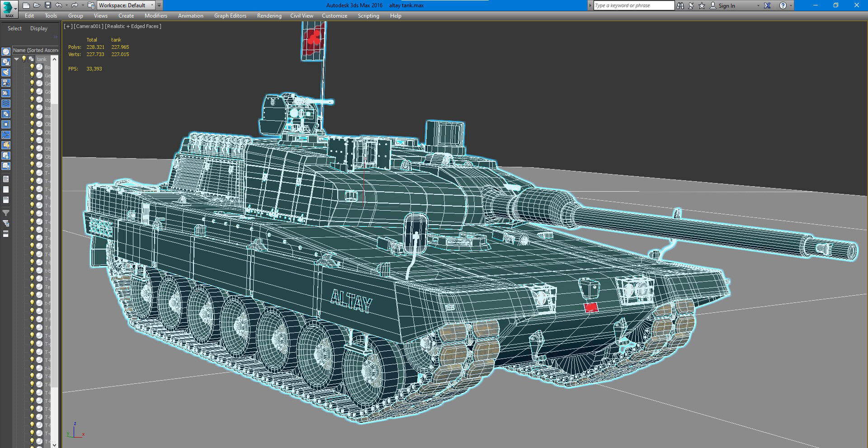Click the Display None icon in the Scene Explorer
The width and height of the screenshot is (868, 448).
[x=6, y=190]
